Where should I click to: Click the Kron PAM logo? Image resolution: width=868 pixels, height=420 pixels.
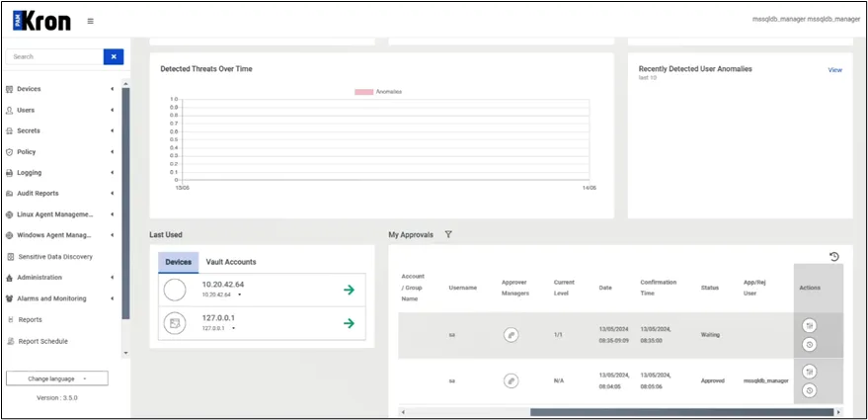(x=42, y=21)
